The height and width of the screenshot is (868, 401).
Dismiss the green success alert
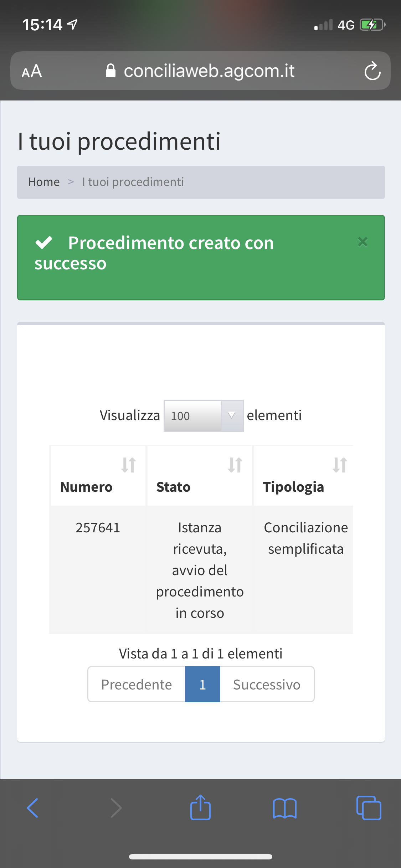(363, 242)
